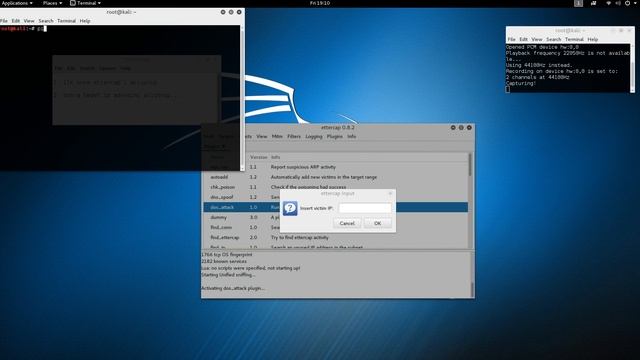Click the ettercap plugin list scrollbar
Image resolution: width=640 pixels, height=360 pixels.
click(470, 165)
